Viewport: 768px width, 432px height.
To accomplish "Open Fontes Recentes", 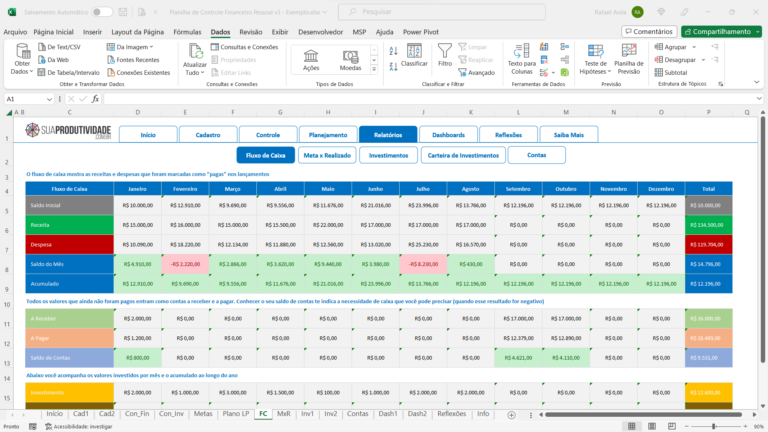I will [133, 60].
